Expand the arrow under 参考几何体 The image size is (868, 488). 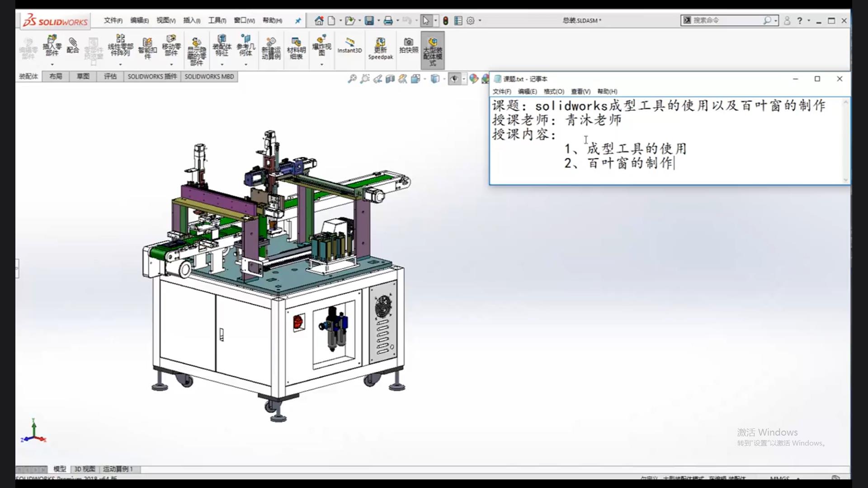point(246,64)
